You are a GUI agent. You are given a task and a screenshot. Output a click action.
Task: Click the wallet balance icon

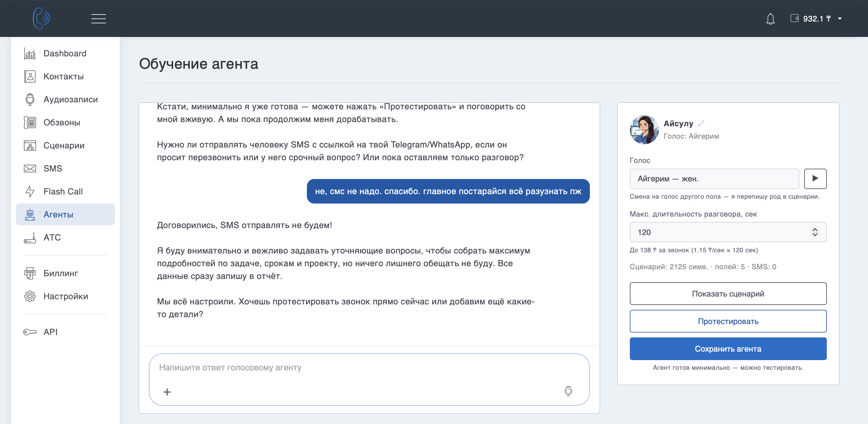(x=794, y=18)
